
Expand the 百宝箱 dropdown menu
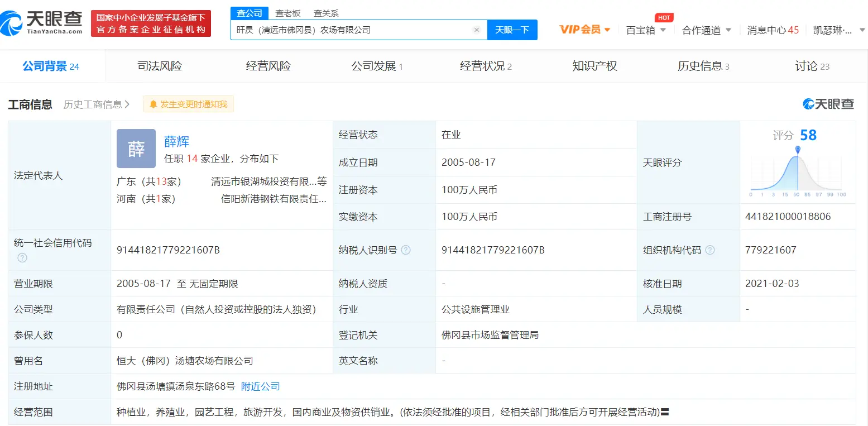646,30
